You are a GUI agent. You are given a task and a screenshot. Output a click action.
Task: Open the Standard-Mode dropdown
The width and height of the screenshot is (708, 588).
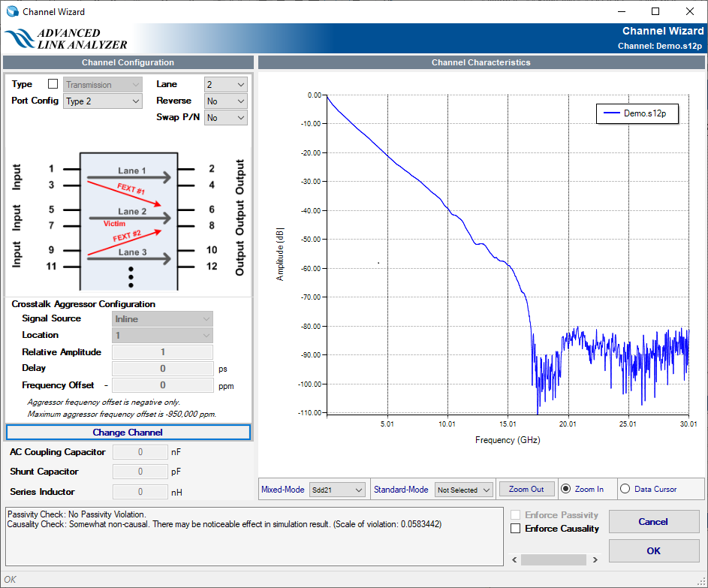click(x=463, y=490)
